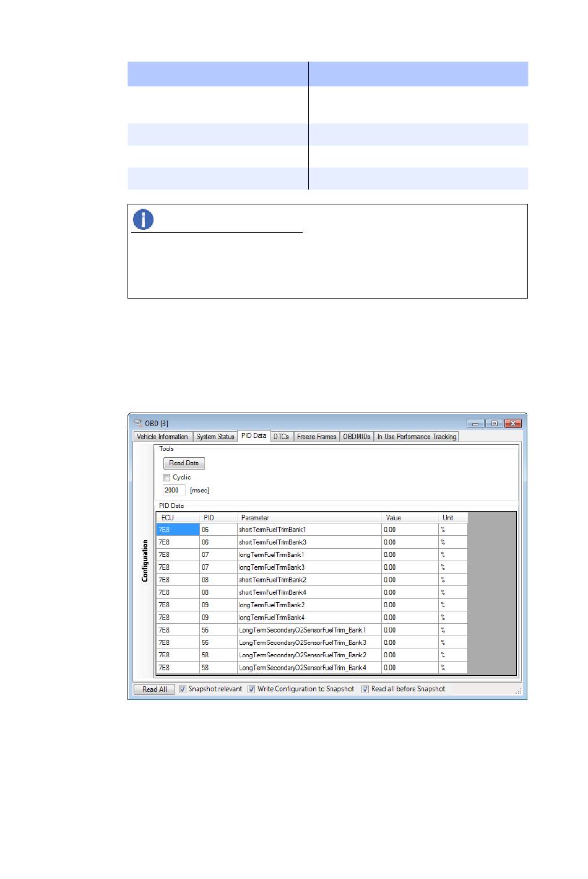Toggle Read all before Snapshot checkbox
Image resolution: width=588 pixels, height=879 pixels.
pos(365,689)
